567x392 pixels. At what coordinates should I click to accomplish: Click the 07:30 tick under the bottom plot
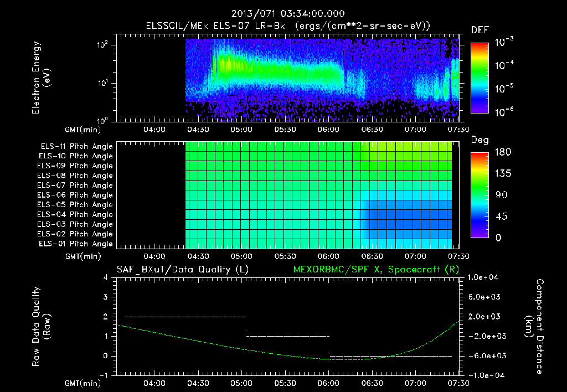click(458, 383)
